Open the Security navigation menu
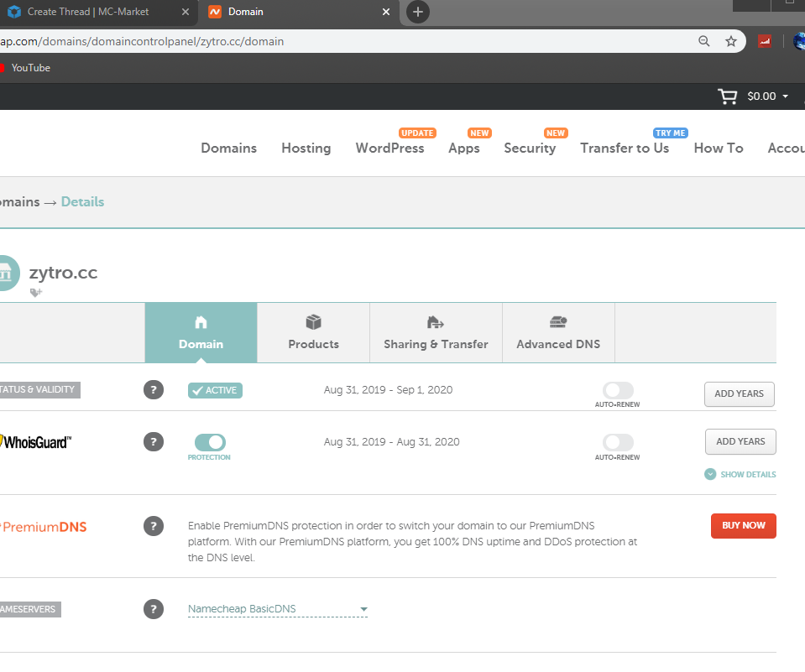Screen dimensions: 805x672 [x=530, y=148]
